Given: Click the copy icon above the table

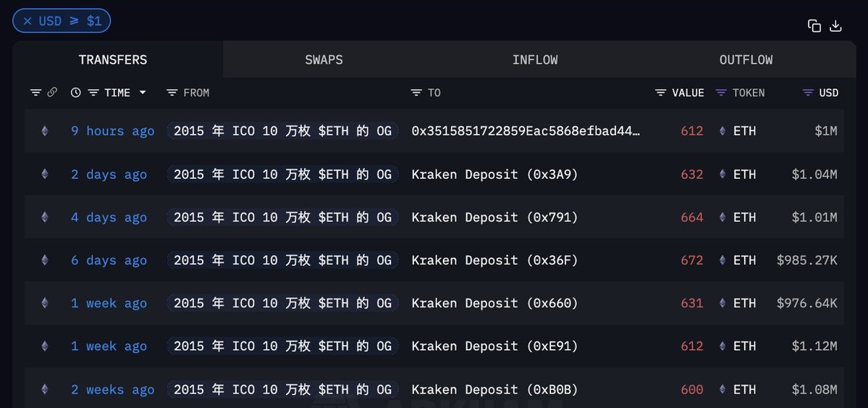Looking at the screenshot, I should coord(814,26).
